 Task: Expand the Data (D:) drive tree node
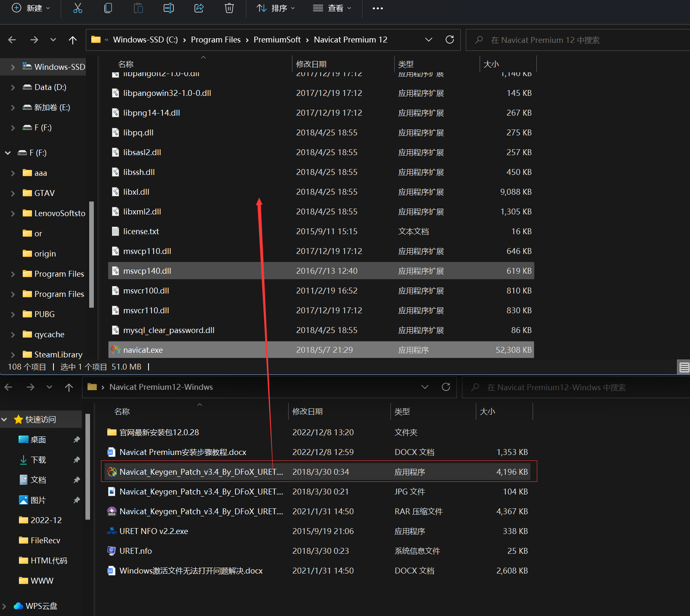[13, 87]
